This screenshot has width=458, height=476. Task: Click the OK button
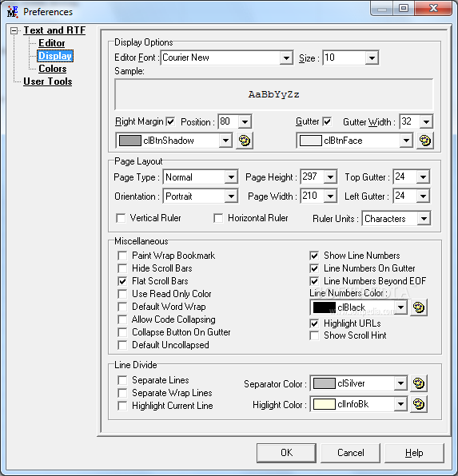click(x=286, y=453)
